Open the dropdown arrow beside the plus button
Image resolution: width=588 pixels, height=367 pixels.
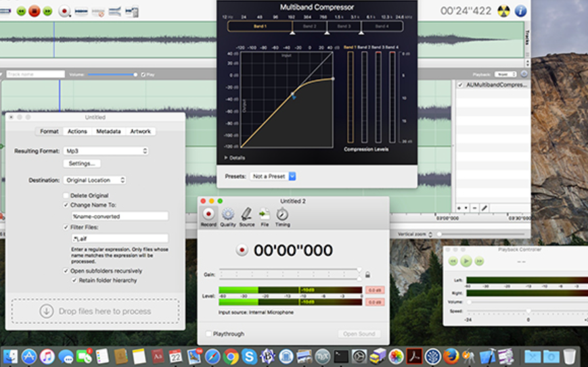click(466, 208)
